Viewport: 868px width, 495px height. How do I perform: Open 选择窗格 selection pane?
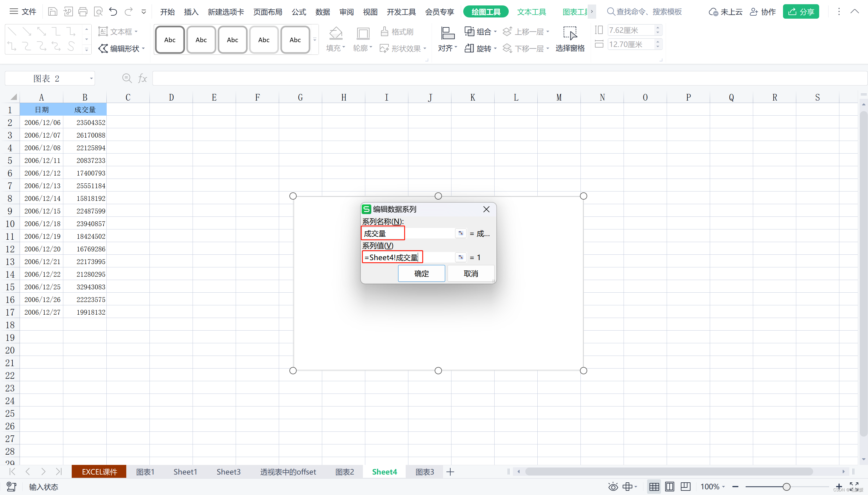(570, 39)
